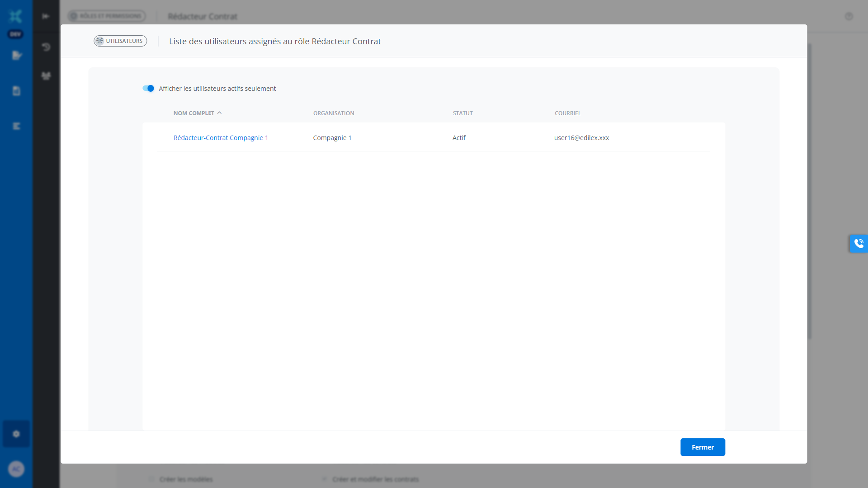Sort by Nom complet column arrow
The image size is (868, 488).
tap(220, 113)
